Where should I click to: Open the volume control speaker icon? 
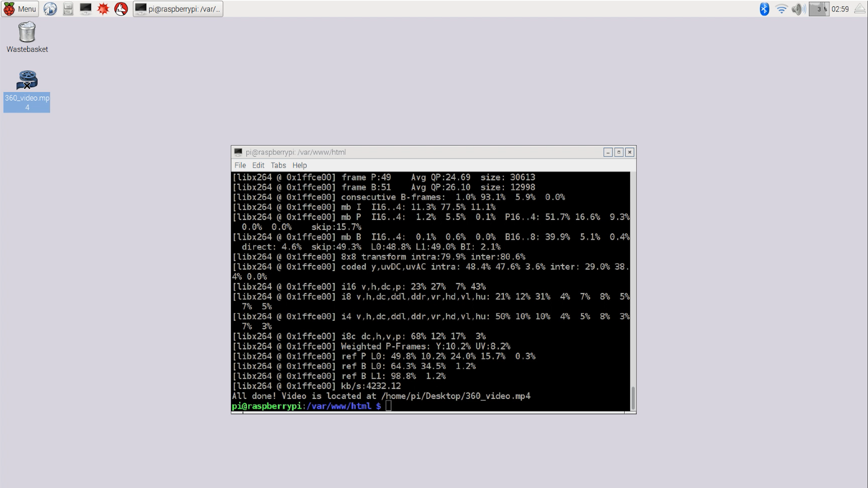(x=798, y=9)
